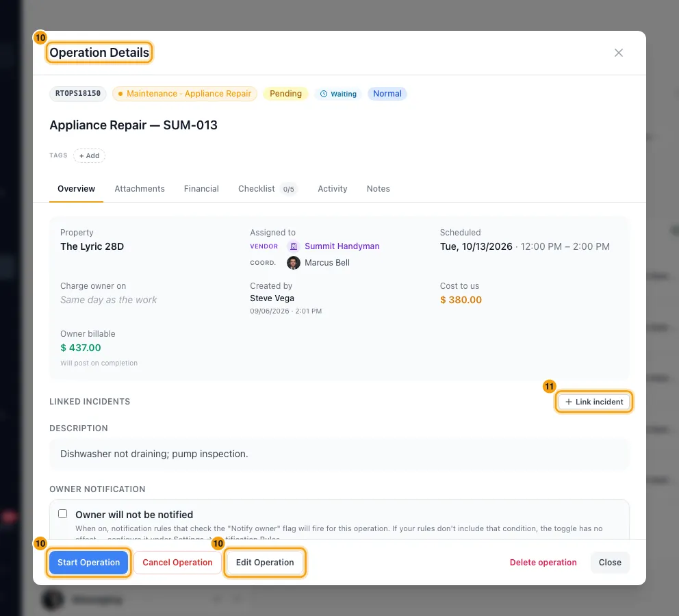679x616 pixels.
Task: Add a tag with the + Add chip
Action: click(89, 155)
